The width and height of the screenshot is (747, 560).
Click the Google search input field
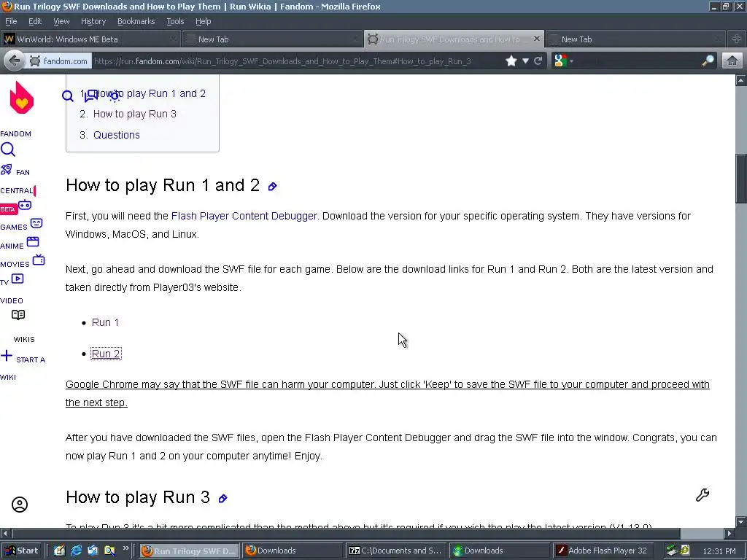(638, 61)
